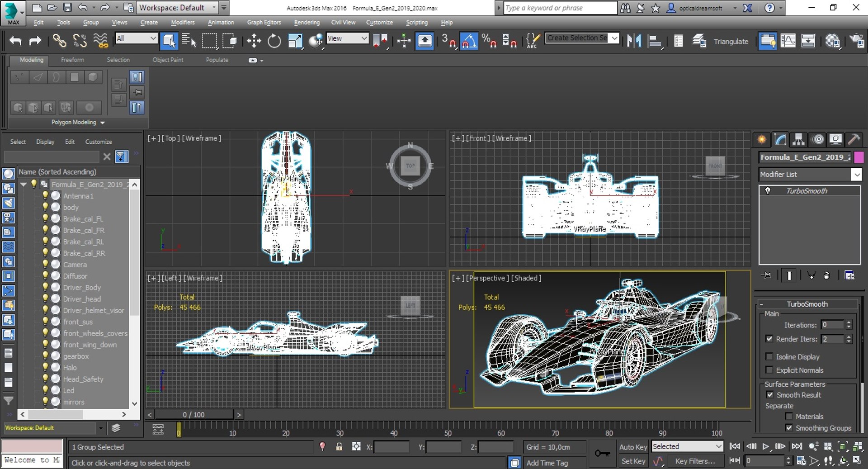This screenshot has height=469, width=868.
Task: Click the Select Object tool
Action: pos(169,41)
